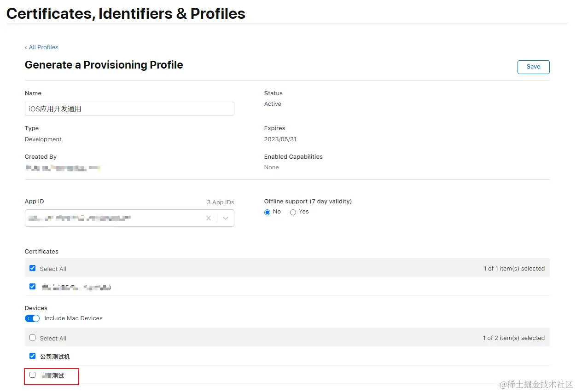Select No for Offline support
Image resolution: width=576 pixels, height=392 pixels.
tap(268, 212)
